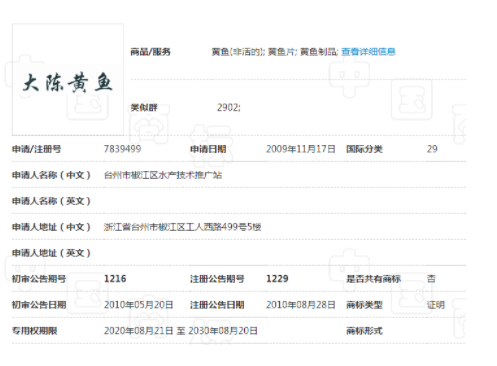The image size is (497, 366).
Task: Click the trademark type value 证明
Action: click(436, 305)
